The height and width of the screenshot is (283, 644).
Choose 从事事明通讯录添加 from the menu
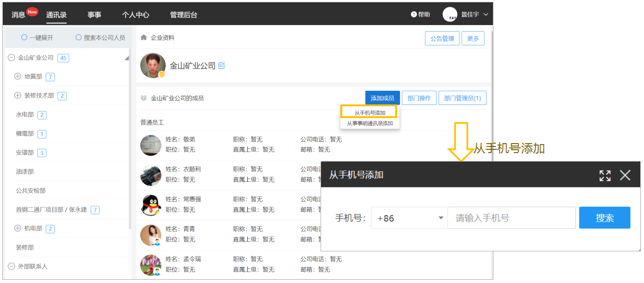click(x=370, y=123)
